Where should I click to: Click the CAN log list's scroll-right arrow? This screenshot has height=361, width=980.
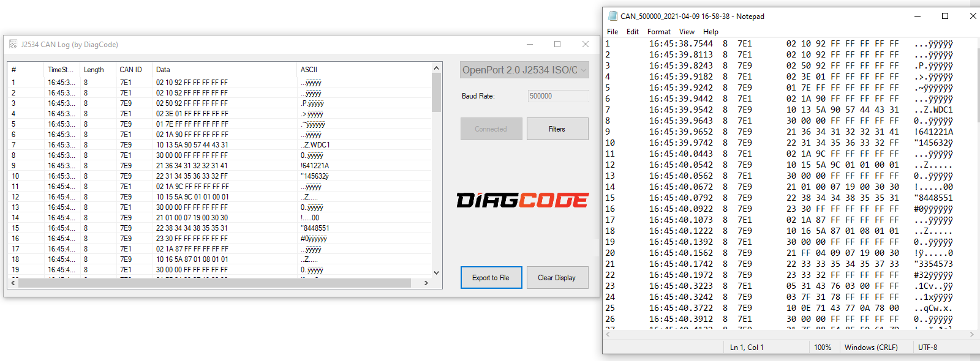click(x=426, y=283)
